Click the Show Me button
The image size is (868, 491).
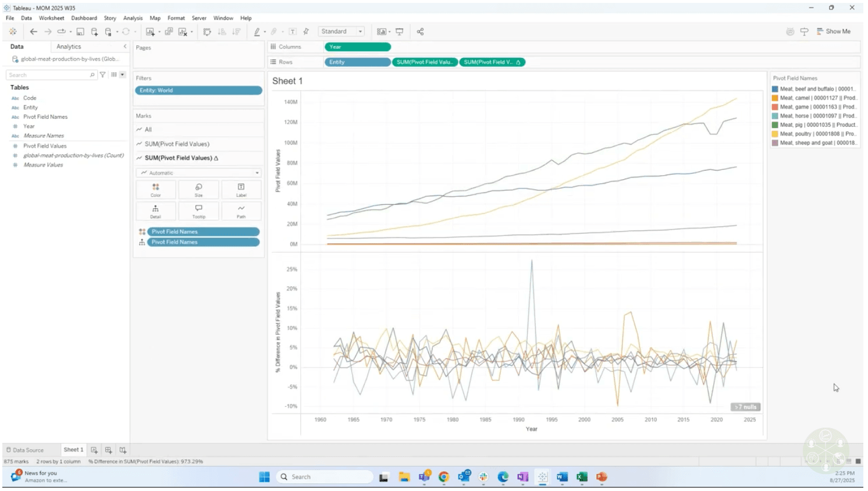click(833, 32)
